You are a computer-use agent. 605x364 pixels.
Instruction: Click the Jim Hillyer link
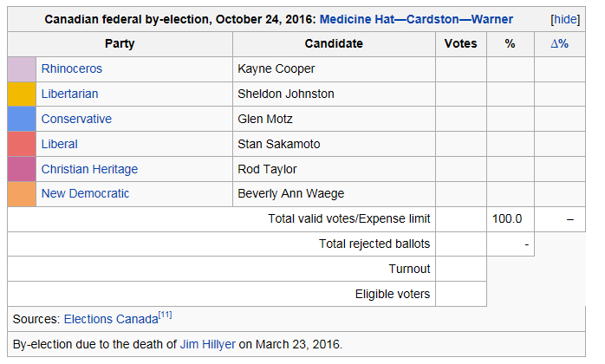coord(207,344)
